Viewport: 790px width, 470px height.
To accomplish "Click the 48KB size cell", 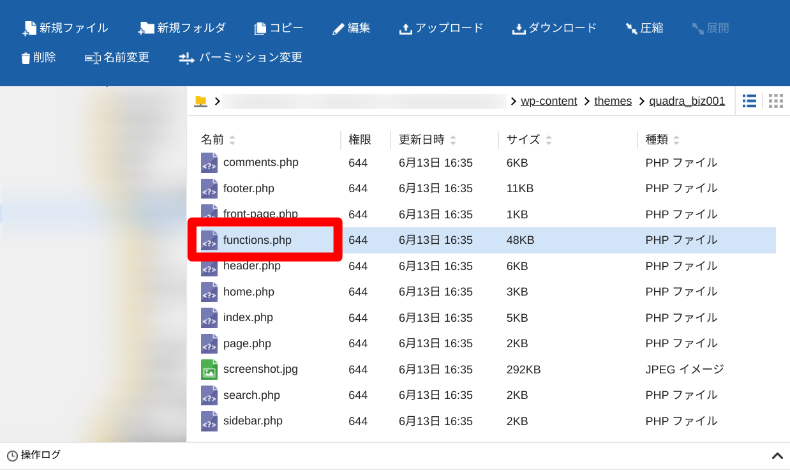I will [x=520, y=240].
